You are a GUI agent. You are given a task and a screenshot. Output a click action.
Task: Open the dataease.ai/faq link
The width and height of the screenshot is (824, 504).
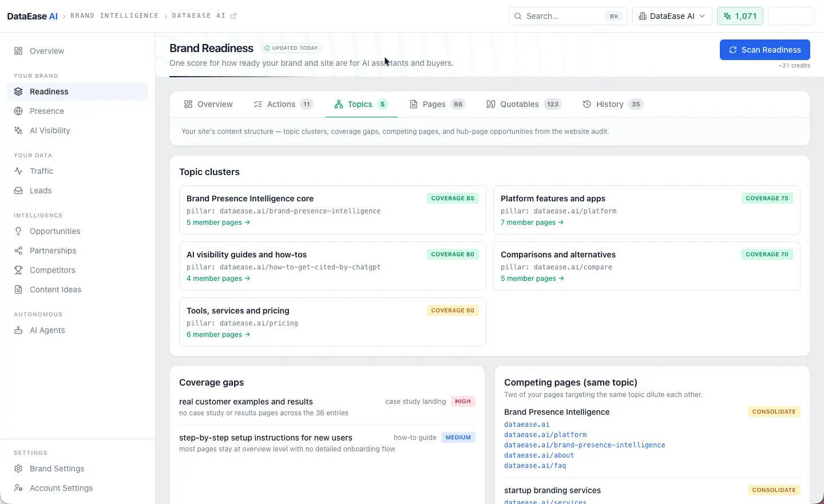point(535,466)
